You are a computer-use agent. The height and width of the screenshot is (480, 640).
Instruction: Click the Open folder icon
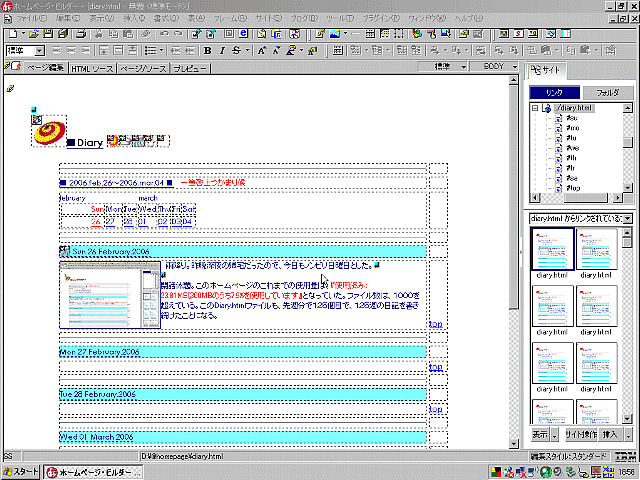pyautogui.click(x=34, y=33)
